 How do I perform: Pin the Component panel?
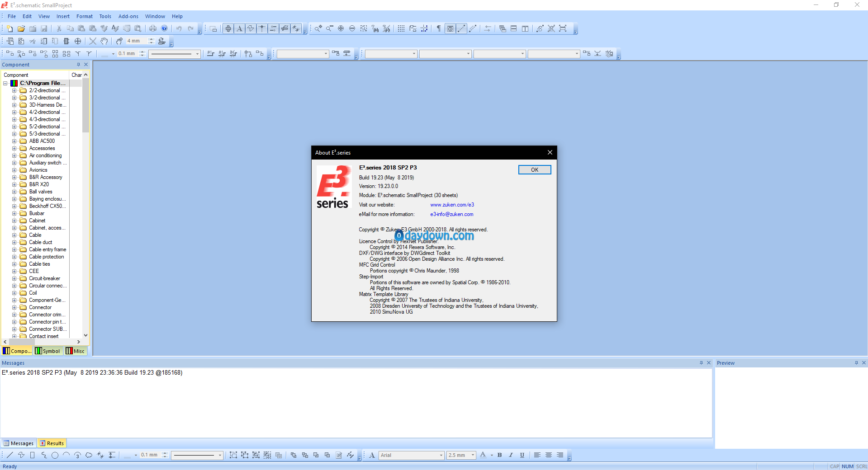point(78,65)
